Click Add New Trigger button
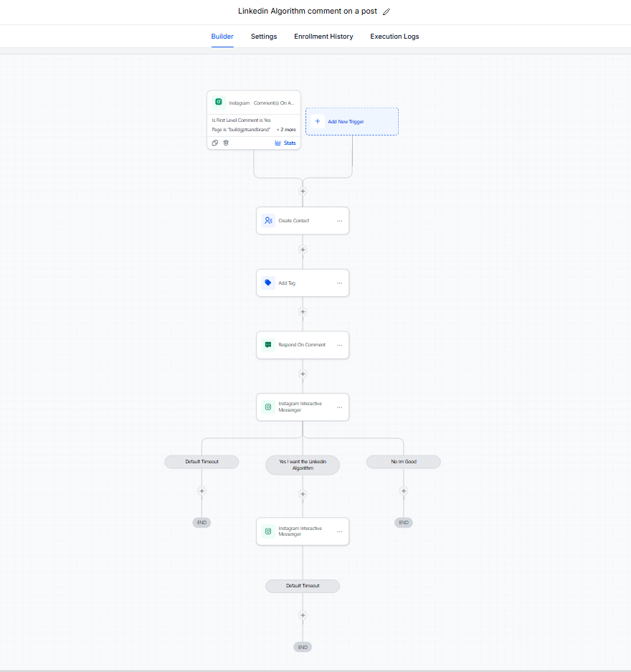 coord(351,122)
